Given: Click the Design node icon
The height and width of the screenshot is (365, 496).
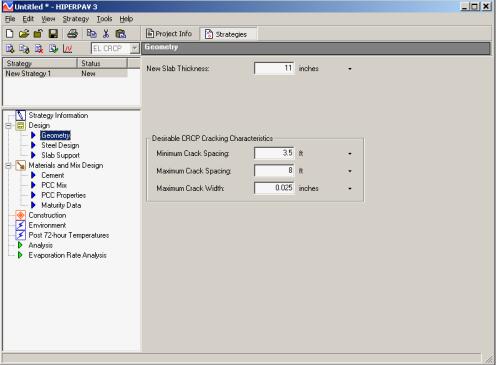Looking at the screenshot, I should (21, 125).
